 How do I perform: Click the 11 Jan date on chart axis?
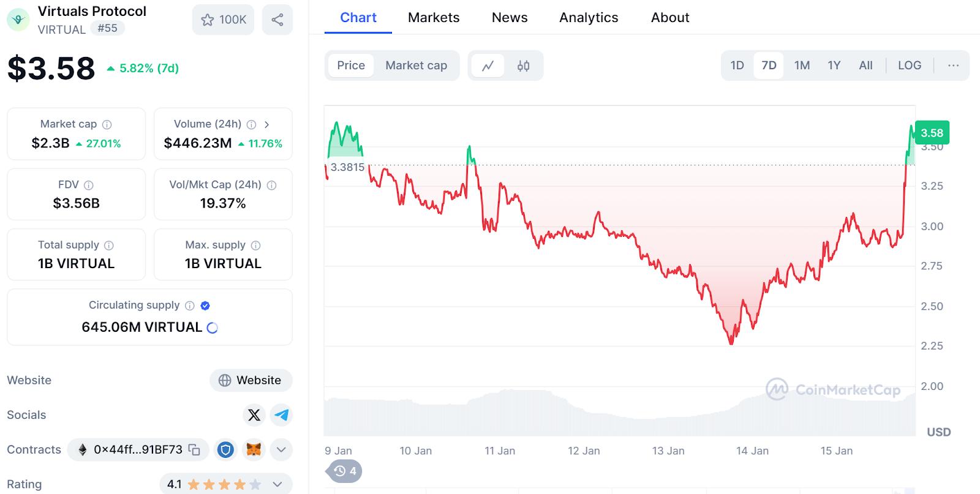point(500,451)
